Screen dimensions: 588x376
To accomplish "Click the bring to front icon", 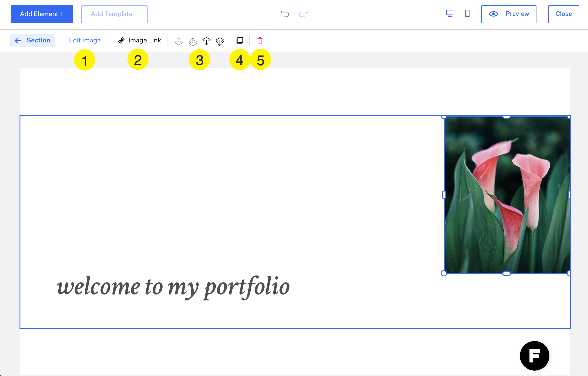I will click(193, 41).
